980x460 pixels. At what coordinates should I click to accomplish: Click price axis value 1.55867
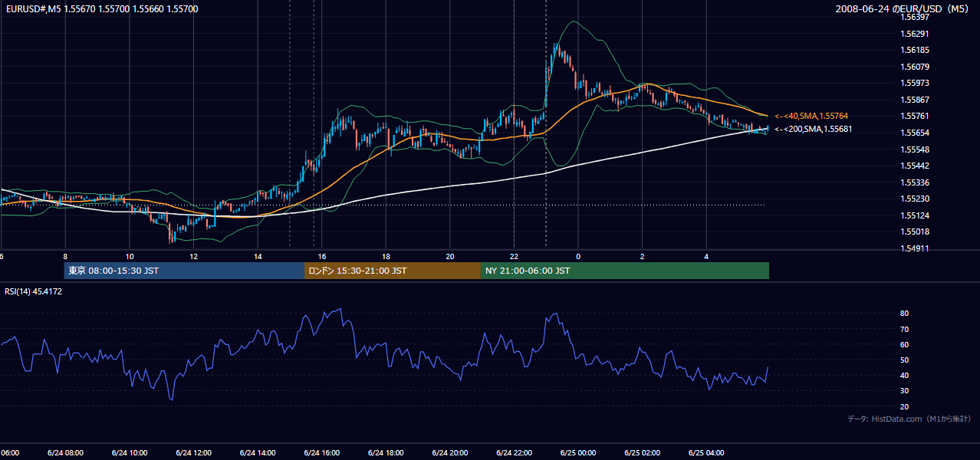tap(916, 100)
